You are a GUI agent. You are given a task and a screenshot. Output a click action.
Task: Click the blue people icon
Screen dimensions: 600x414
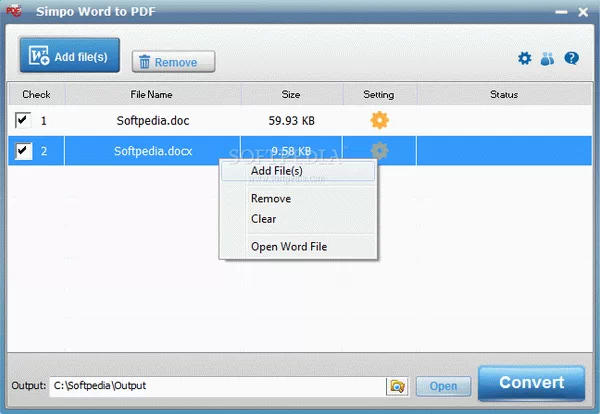point(547,59)
